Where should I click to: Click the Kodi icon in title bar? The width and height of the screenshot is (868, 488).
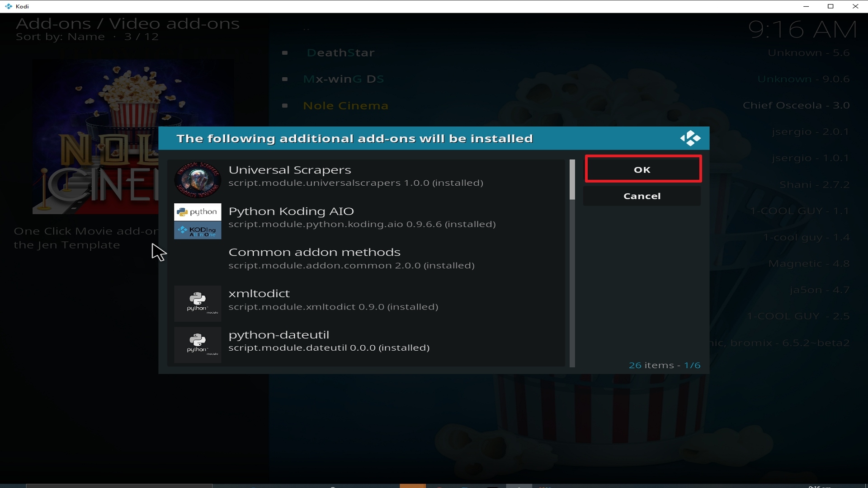coord(8,6)
